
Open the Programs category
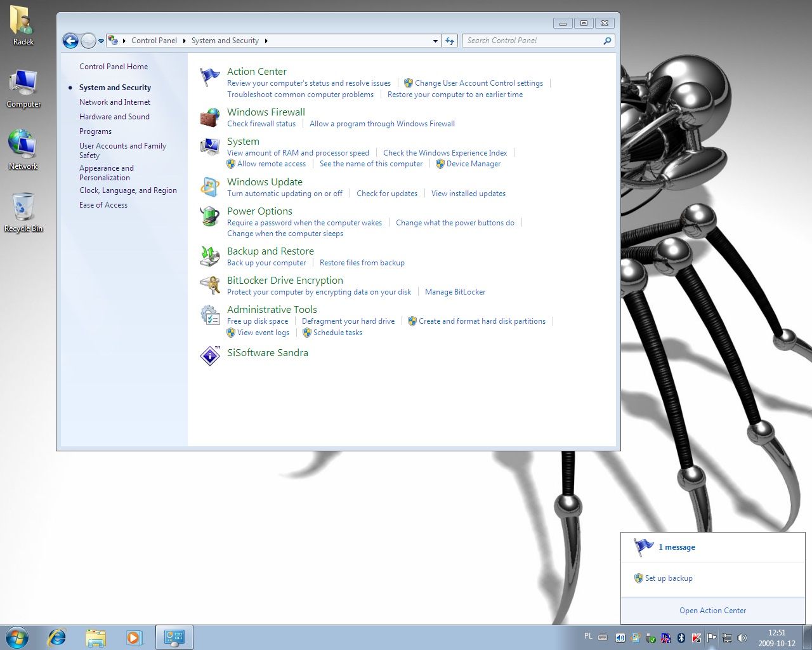tap(95, 131)
